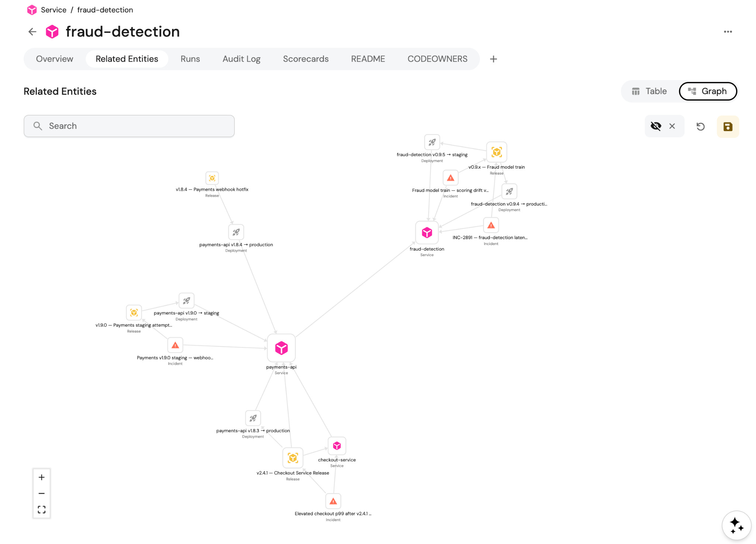Open the AI assistant sparkle button
The image size is (756, 544).
(x=736, y=525)
